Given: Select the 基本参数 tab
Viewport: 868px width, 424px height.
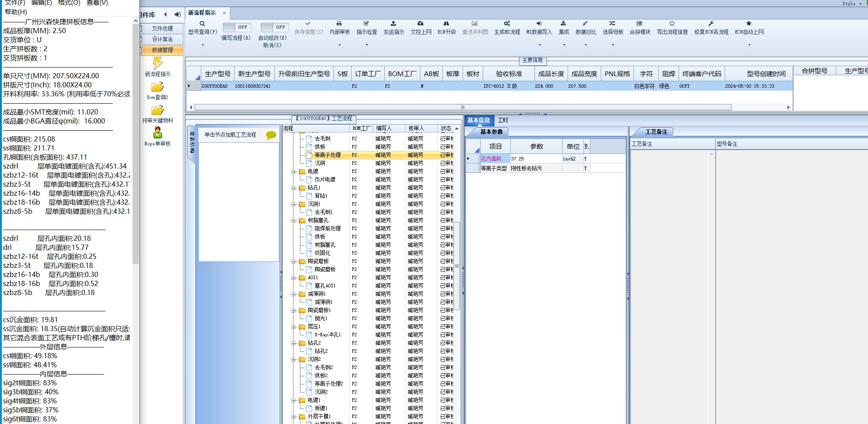Looking at the screenshot, I should point(491,132).
